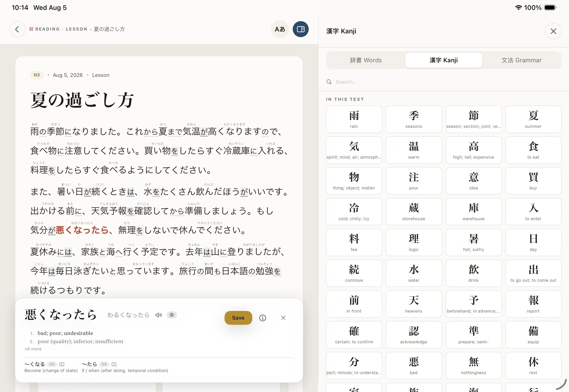Dismiss the word definition popup
Screen dimensions: 569x392
tap(283, 318)
